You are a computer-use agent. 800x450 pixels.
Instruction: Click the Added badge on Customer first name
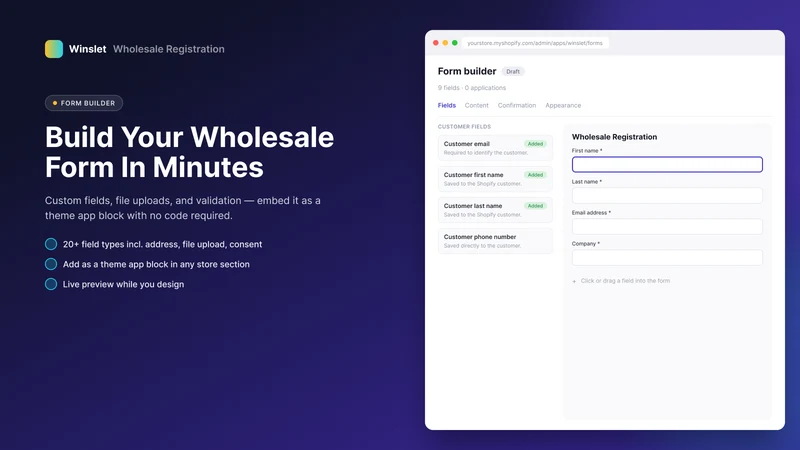tap(535, 175)
